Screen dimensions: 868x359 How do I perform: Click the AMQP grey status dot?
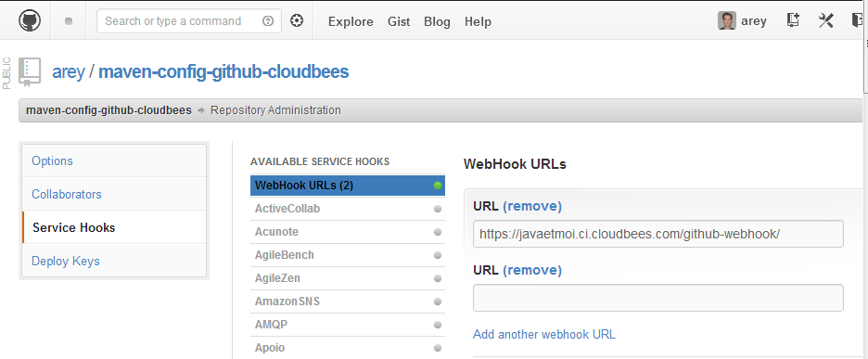[438, 325]
